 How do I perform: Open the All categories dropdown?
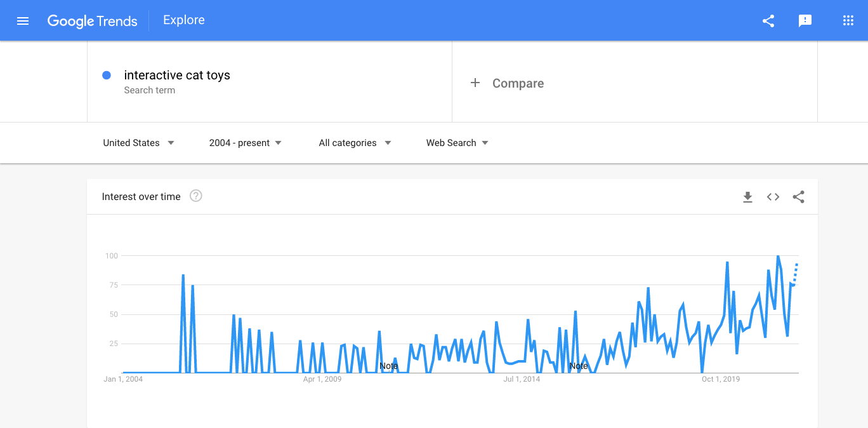pyautogui.click(x=354, y=143)
